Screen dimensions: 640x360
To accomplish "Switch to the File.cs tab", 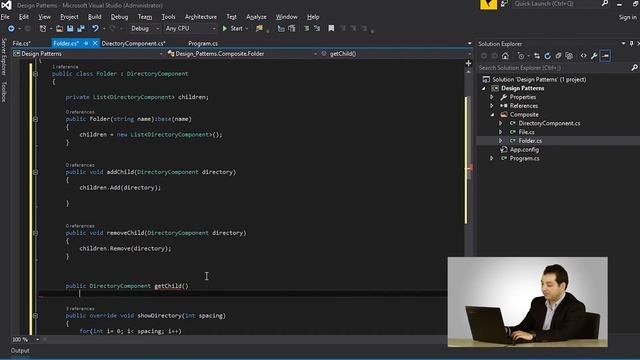I will 22,43.
